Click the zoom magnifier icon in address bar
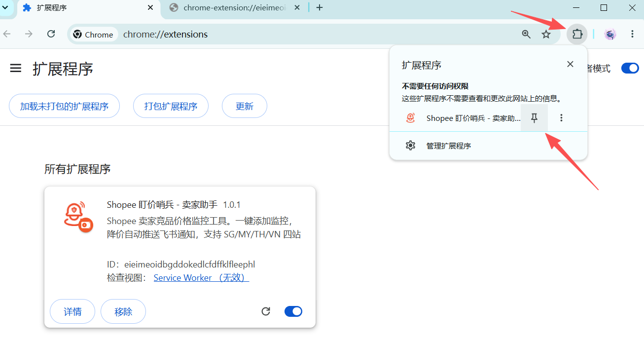The width and height of the screenshot is (644, 341). point(526,34)
